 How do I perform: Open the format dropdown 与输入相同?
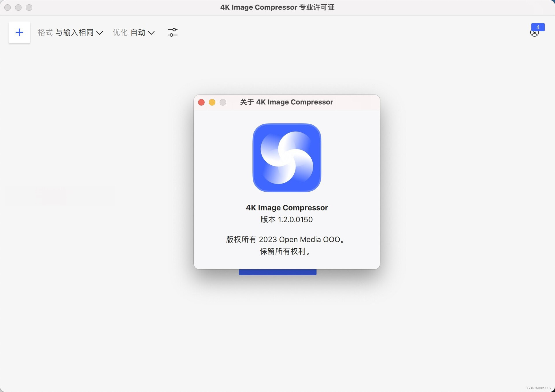coord(79,32)
